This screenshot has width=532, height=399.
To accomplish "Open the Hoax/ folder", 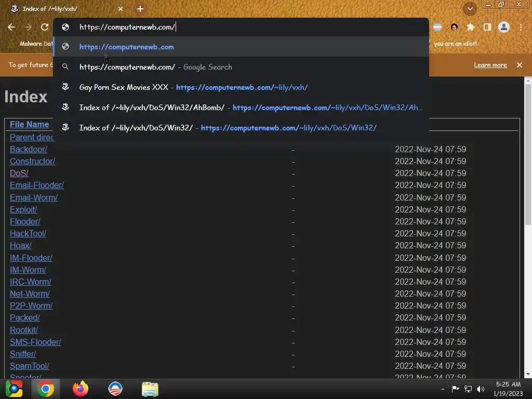I will point(21,245).
